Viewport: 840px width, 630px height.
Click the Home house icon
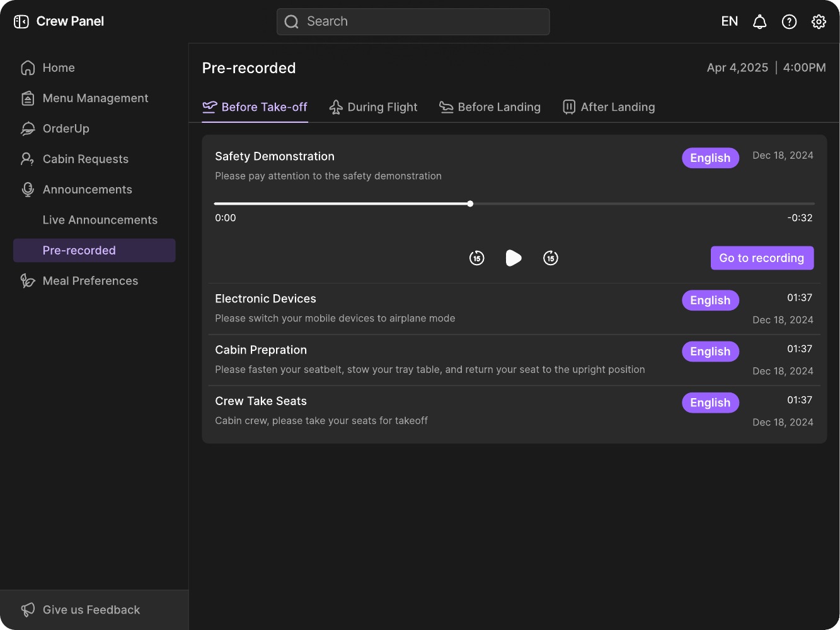(x=28, y=68)
